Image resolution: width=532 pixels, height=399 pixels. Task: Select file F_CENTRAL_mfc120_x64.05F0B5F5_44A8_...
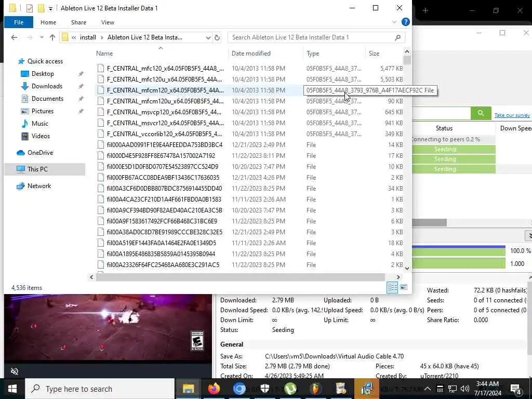click(x=165, y=69)
